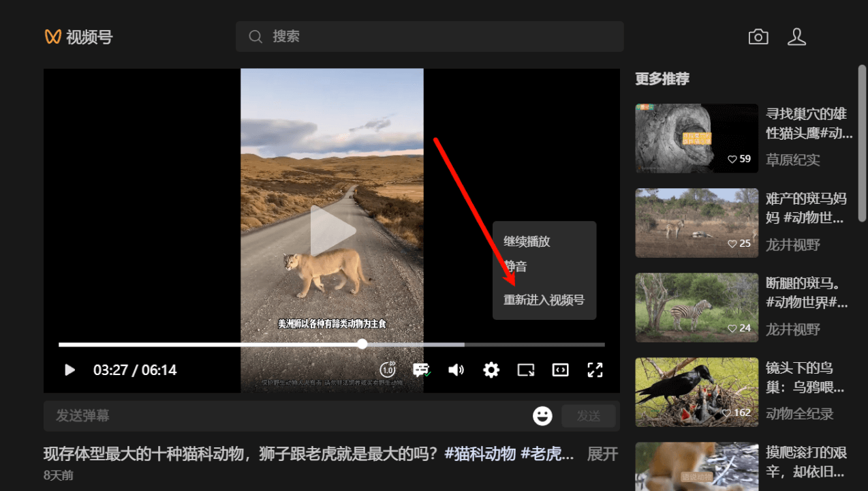Mute audio with the speaker icon
Image resolution: width=868 pixels, height=491 pixels.
456,370
